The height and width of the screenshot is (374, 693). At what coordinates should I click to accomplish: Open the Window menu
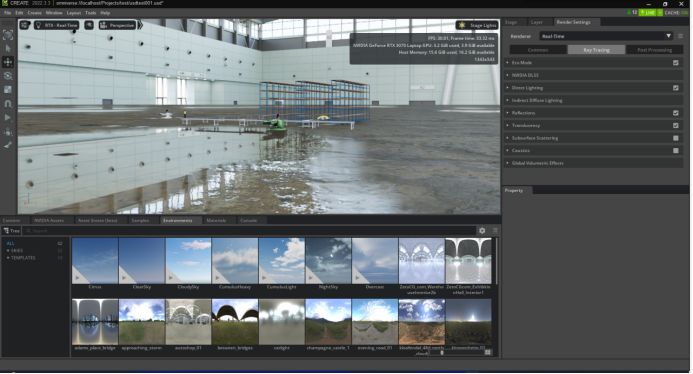tap(54, 13)
